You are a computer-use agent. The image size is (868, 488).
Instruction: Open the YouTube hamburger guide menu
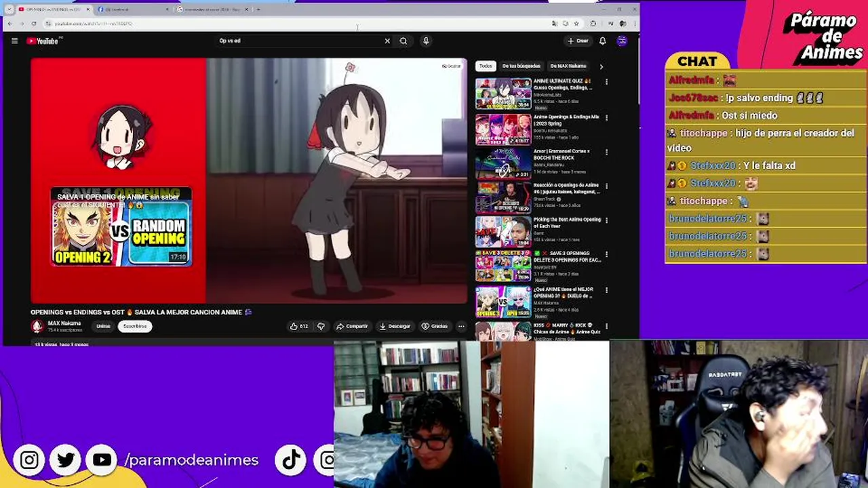coord(14,41)
